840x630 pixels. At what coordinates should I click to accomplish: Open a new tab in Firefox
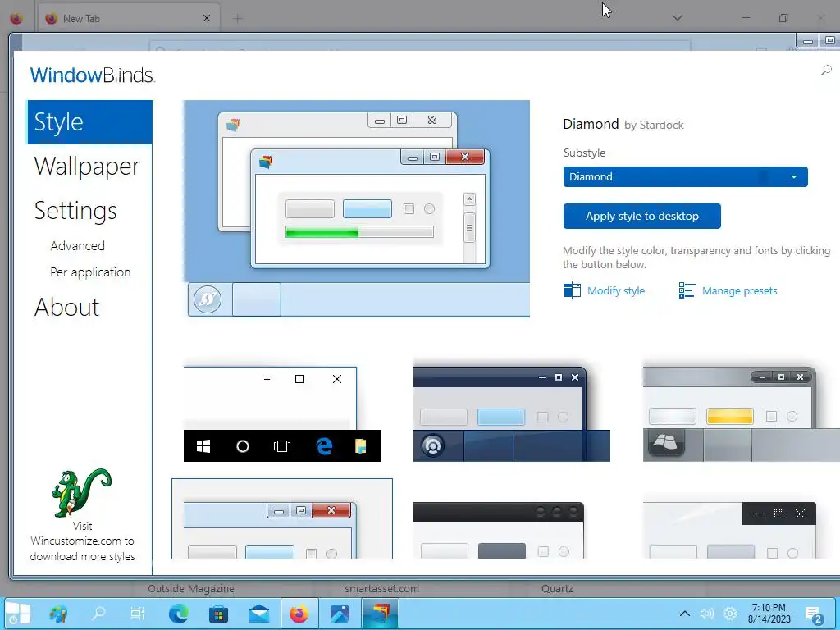(237, 18)
